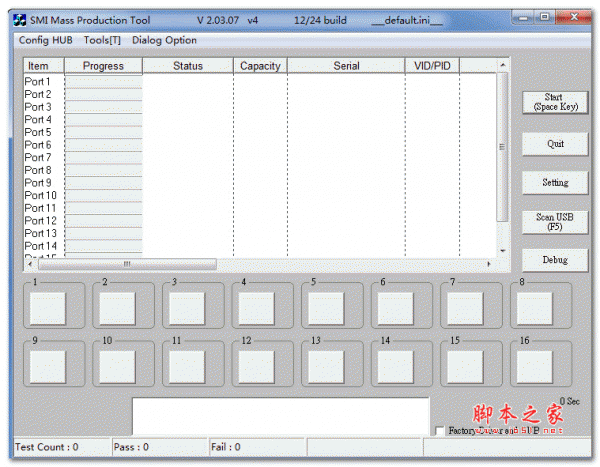Click the Capacity column header
The image size is (600, 467).
click(x=260, y=66)
